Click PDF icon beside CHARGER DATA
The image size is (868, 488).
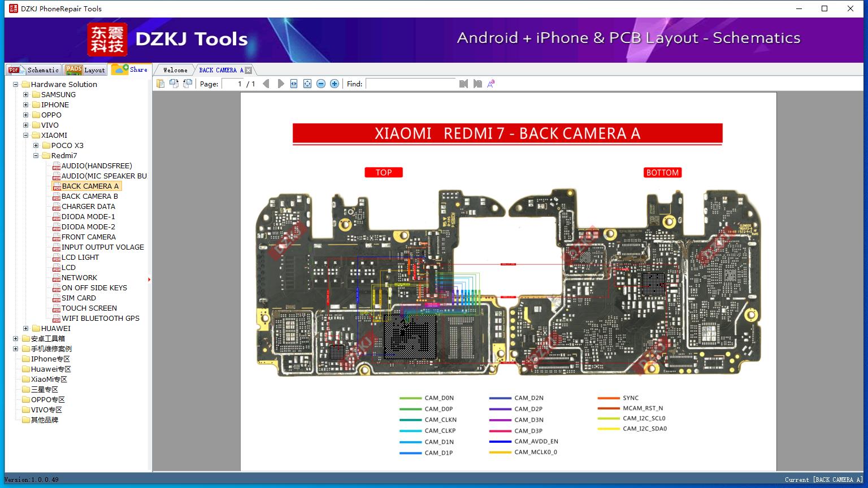57,207
